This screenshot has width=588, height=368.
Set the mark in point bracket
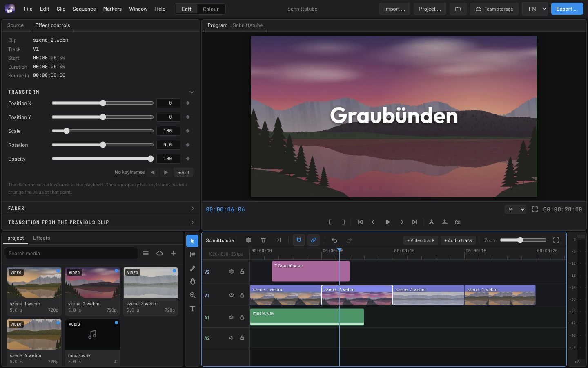click(330, 222)
